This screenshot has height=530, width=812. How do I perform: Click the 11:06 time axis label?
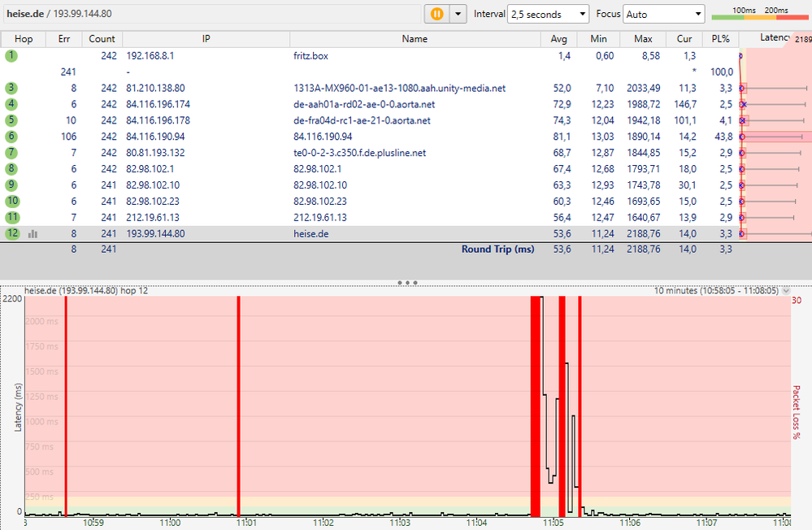pos(630,523)
